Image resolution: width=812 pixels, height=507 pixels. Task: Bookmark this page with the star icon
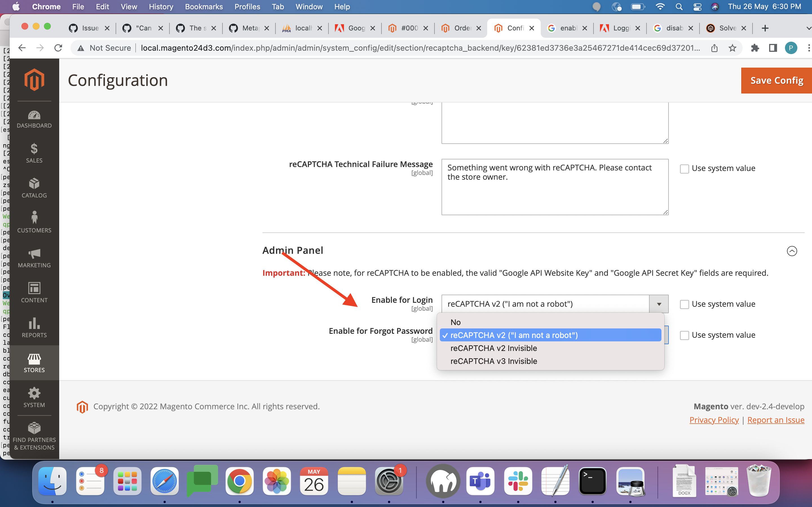732,48
